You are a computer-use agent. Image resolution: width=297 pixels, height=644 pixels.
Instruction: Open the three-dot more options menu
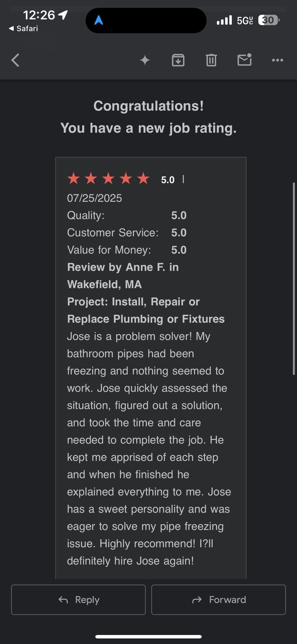(x=278, y=60)
